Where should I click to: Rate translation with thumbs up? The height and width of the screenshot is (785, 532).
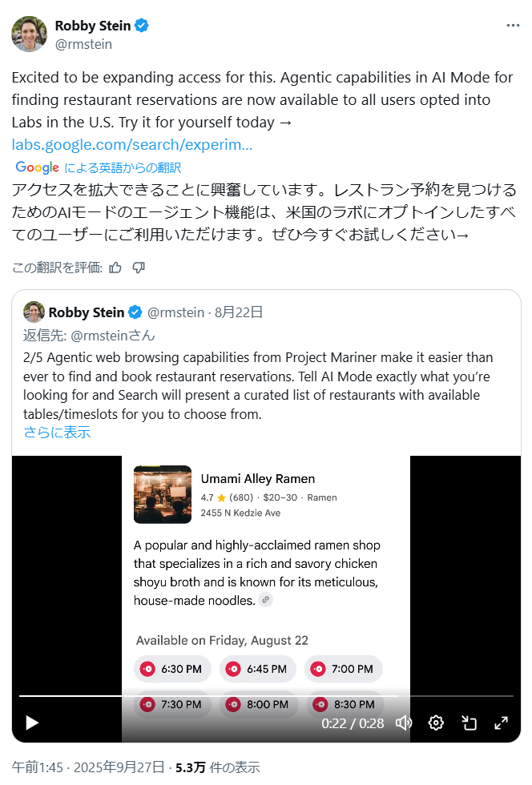point(115,268)
